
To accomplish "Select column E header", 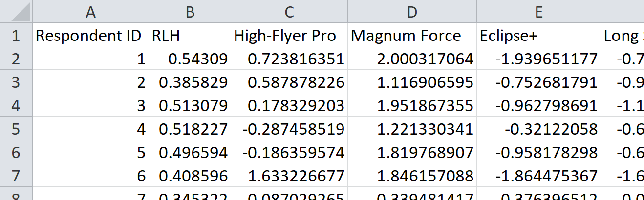I will coord(538,12).
